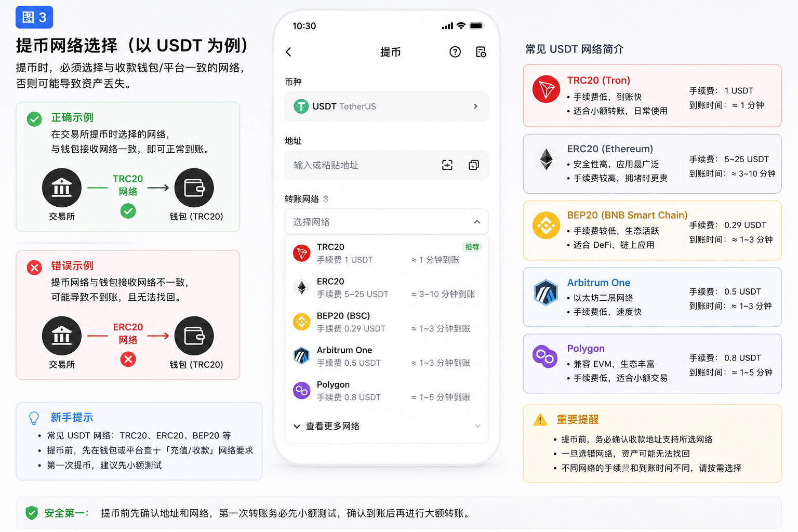Tap the info icon beside 转账网络

point(326,199)
